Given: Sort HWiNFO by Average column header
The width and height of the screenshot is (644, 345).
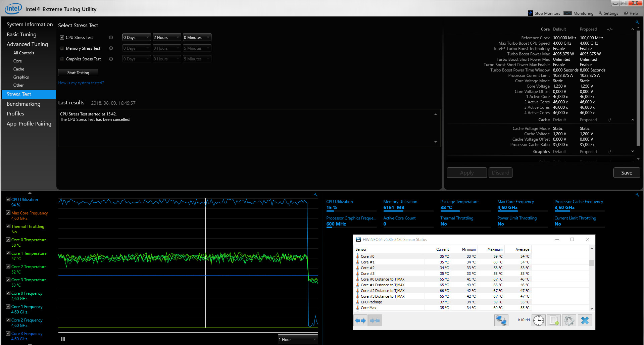Looking at the screenshot, I should [x=518, y=249].
